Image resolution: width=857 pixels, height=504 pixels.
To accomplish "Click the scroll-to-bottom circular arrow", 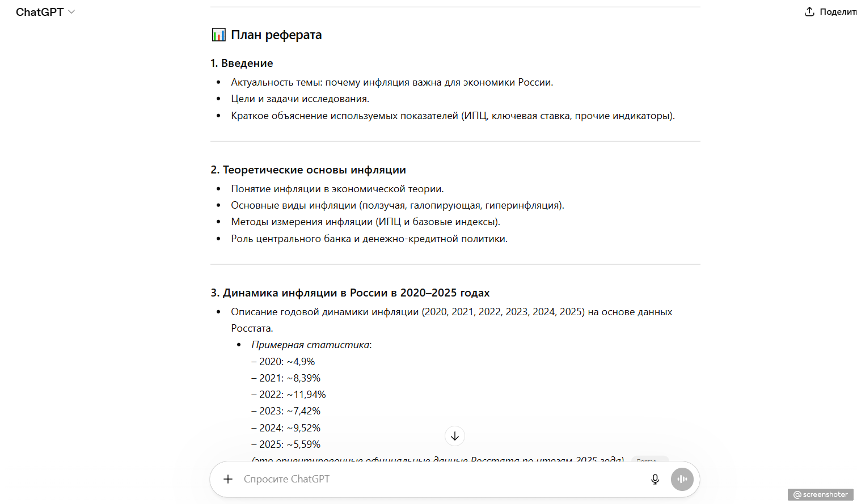I will (454, 436).
